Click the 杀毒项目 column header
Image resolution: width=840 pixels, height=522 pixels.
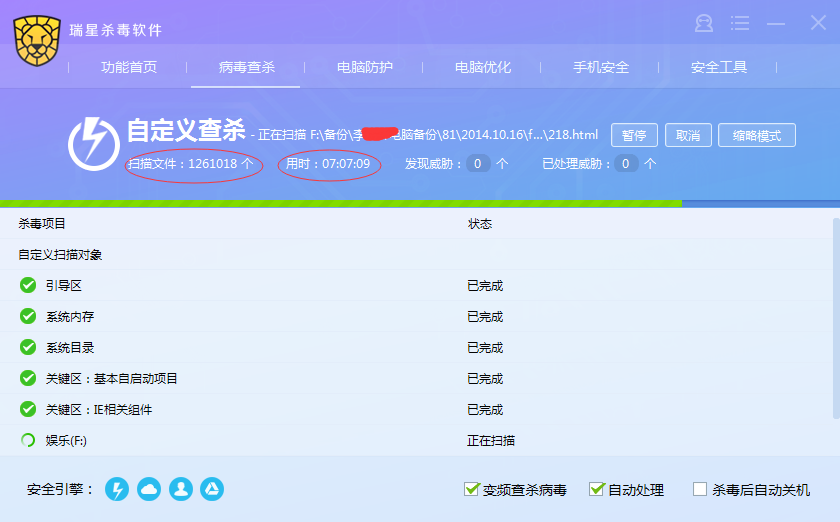42,223
